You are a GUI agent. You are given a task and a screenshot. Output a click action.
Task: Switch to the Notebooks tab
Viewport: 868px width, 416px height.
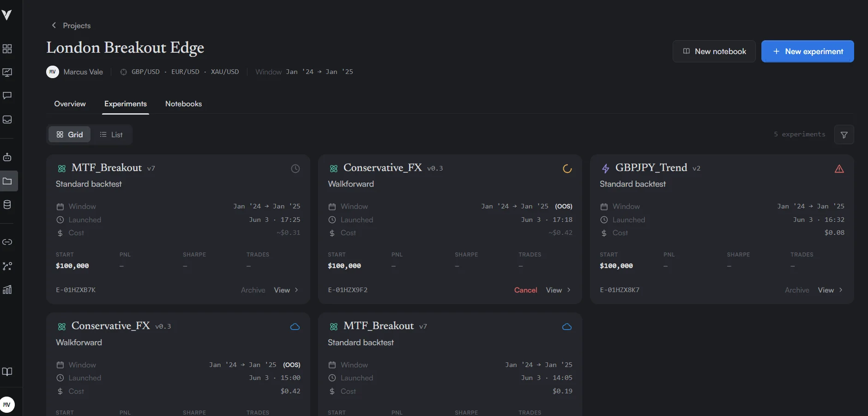[184, 104]
